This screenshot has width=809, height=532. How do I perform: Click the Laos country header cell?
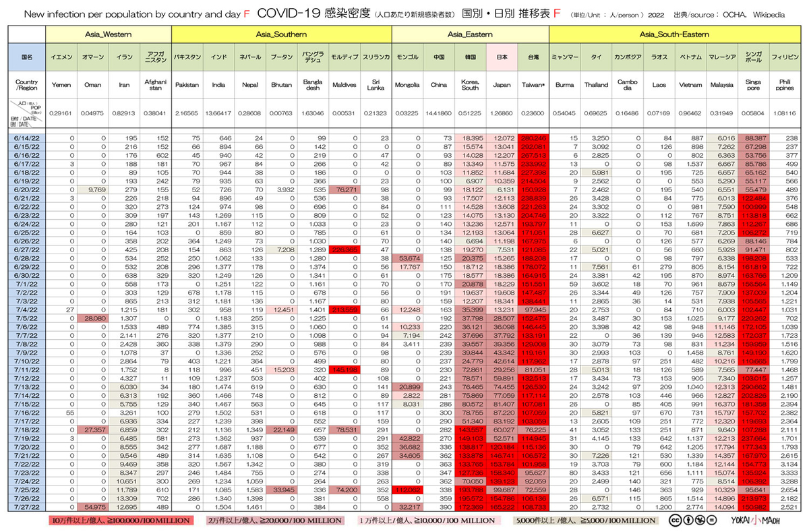(659, 86)
